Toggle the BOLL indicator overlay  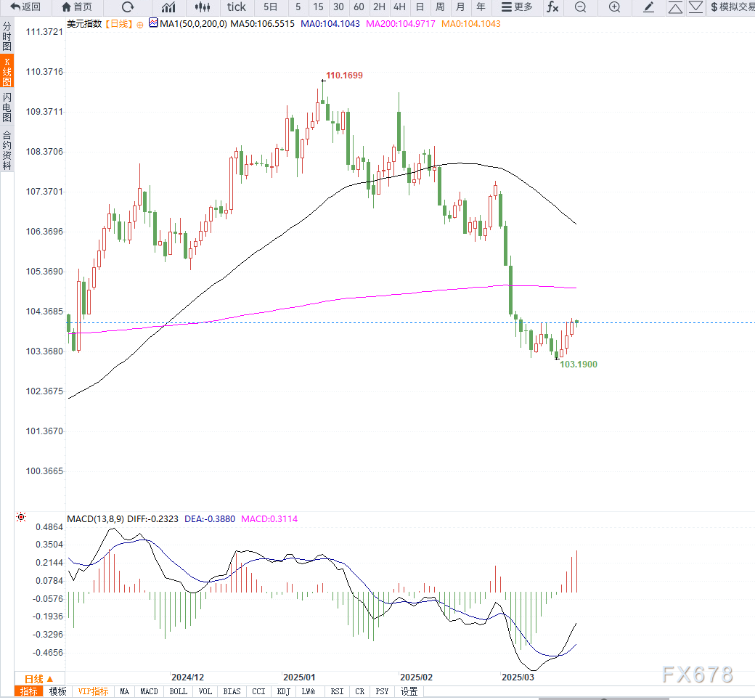point(178,692)
